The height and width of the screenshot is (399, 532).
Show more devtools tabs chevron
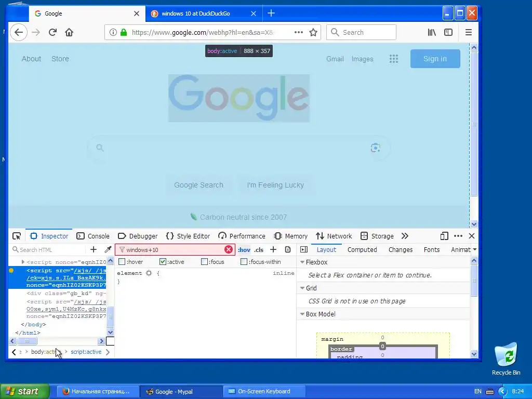[x=405, y=236]
